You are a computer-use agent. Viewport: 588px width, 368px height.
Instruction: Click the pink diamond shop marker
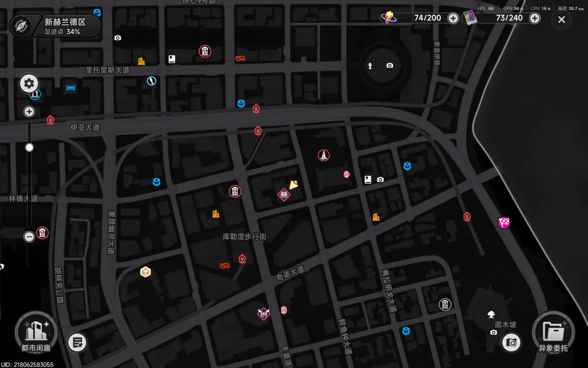point(284,195)
